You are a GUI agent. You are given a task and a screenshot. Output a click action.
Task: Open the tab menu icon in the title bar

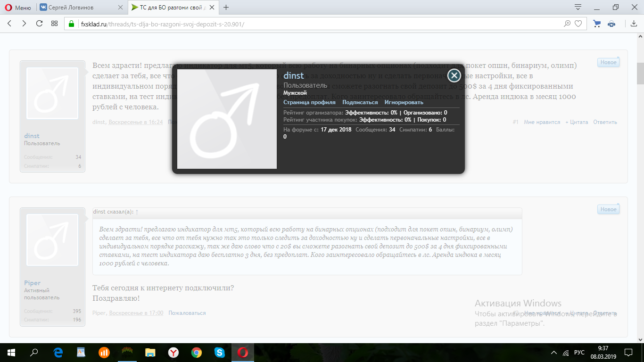click(578, 7)
